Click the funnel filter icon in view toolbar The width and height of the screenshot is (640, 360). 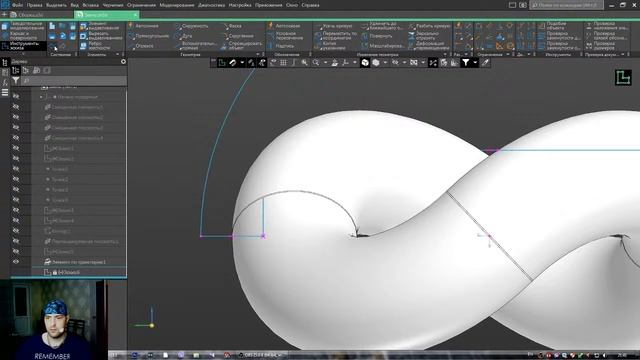466,62
